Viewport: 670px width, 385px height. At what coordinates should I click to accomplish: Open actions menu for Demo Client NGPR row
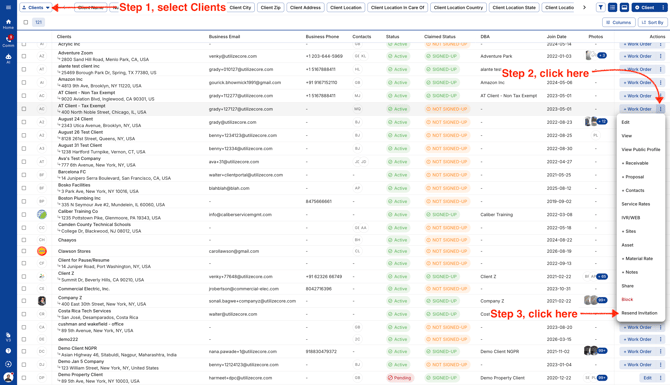[x=661, y=351]
